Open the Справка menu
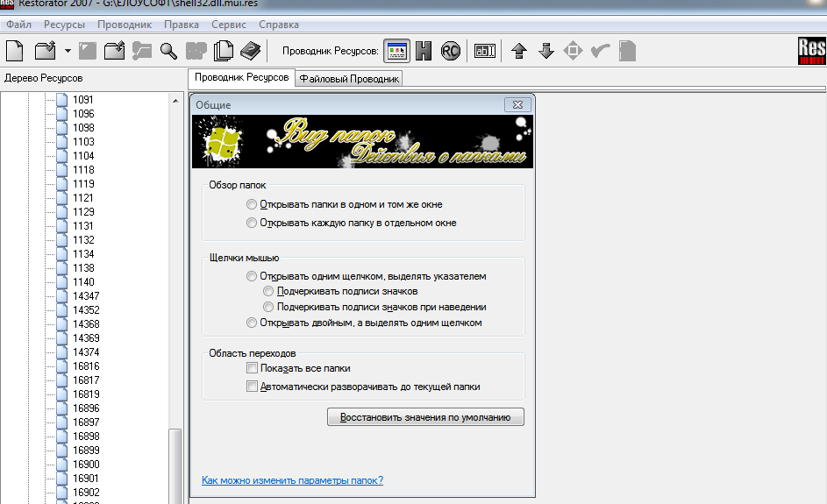This screenshot has width=827, height=504. click(x=279, y=25)
